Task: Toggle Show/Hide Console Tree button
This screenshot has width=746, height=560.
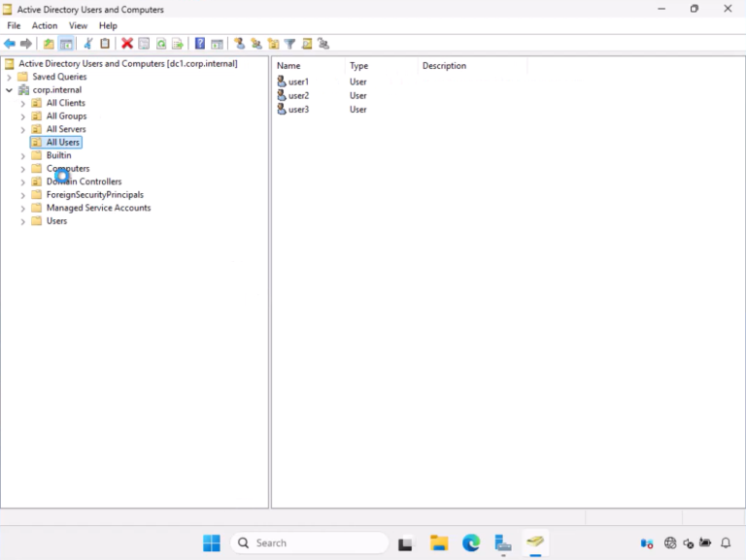Action: pos(66,44)
